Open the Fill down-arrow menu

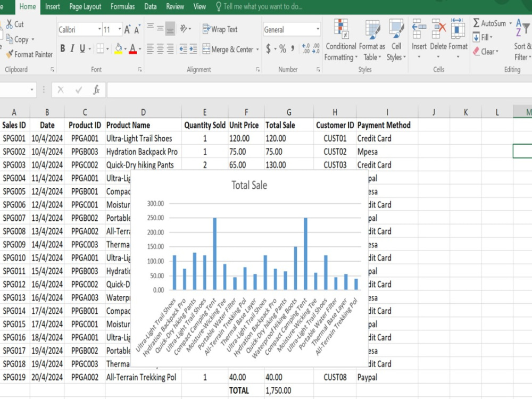[x=483, y=37]
